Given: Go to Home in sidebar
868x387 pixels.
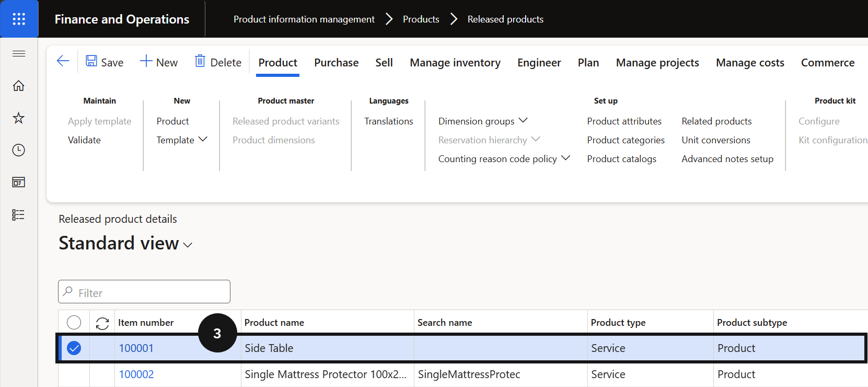Looking at the screenshot, I should pyautogui.click(x=19, y=85).
